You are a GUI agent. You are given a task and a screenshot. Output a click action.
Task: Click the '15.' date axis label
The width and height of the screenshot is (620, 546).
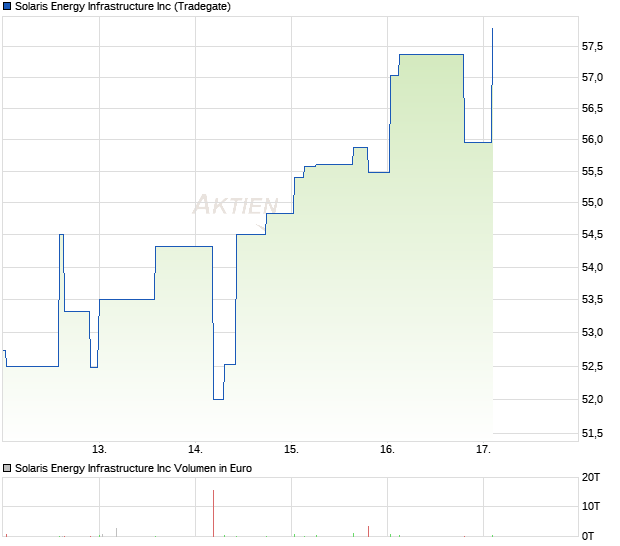coord(291,450)
